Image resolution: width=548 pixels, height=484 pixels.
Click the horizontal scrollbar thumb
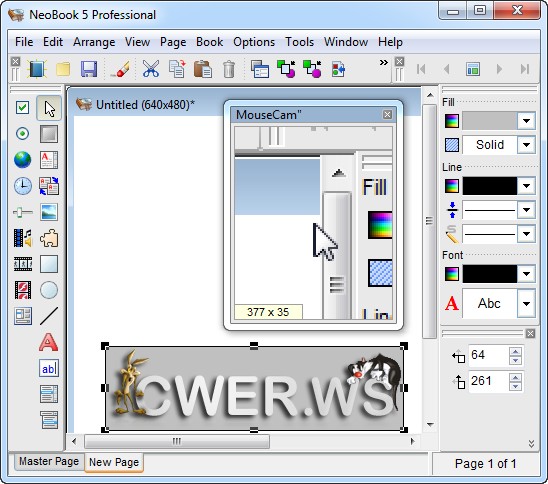[x=177, y=441]
